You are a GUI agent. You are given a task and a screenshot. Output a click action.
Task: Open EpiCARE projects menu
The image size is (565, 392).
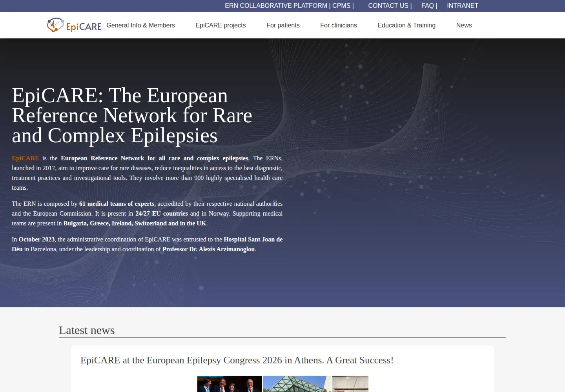[221, 25]
